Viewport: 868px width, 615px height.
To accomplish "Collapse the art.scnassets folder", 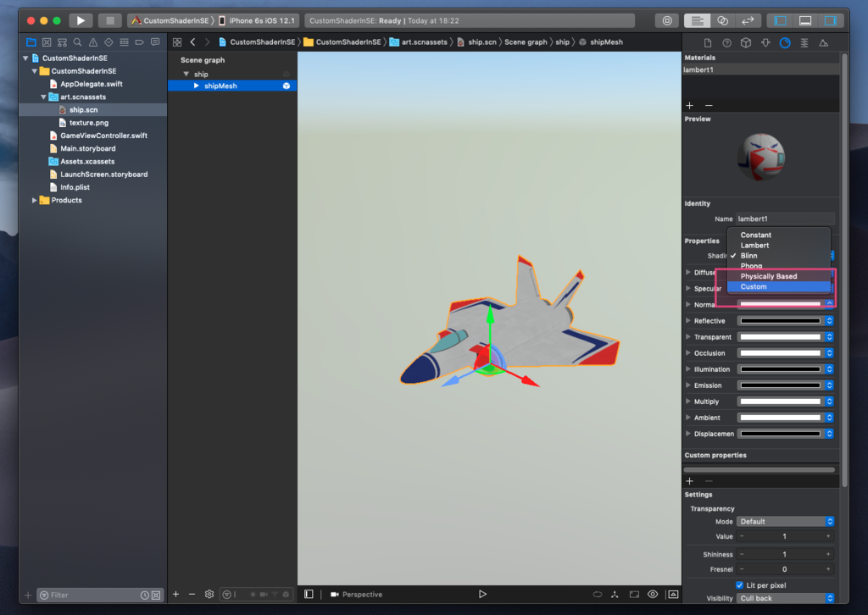I will 43,97.
